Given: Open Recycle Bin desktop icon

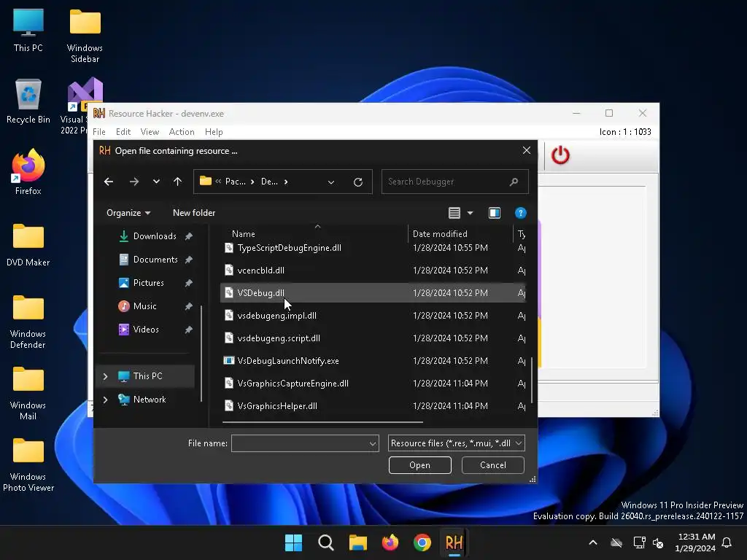Looking at the screenshot, I should [28, 101].
